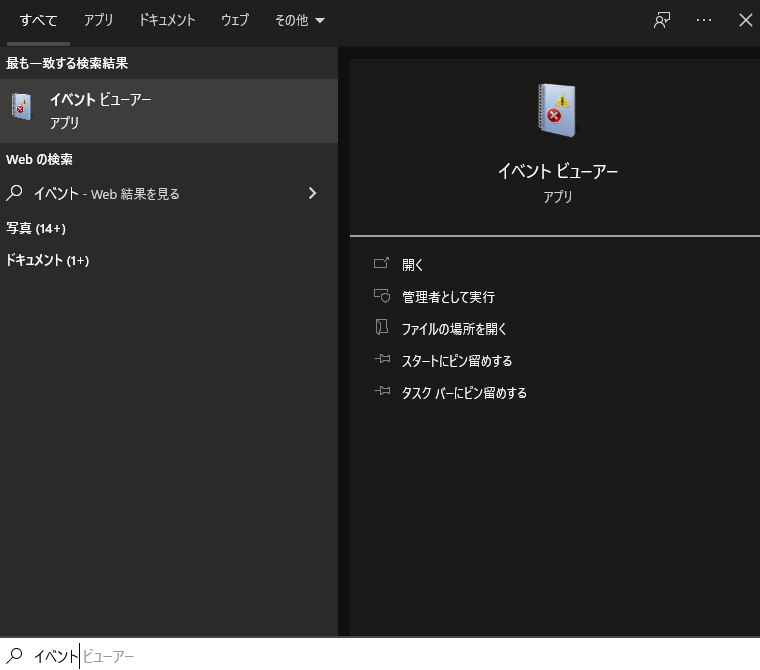Image resolution: width=760 pixels, height=670 pixels.
Task: Click the Web の検索 heading
Action: tap(39, 160)
